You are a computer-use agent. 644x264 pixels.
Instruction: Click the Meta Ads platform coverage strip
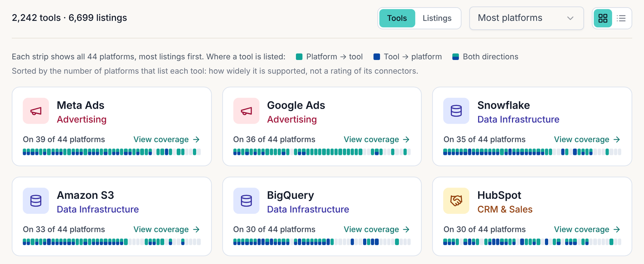point(112,152)
